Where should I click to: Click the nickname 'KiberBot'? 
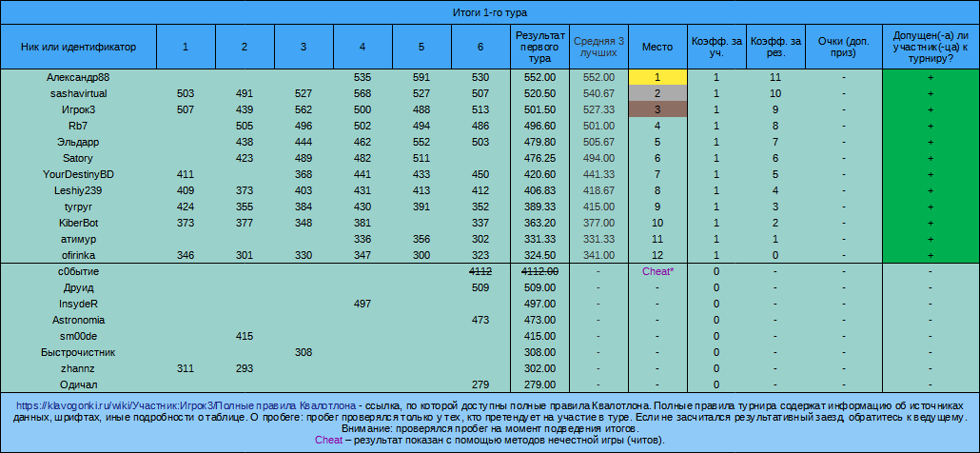pos(79,223)
